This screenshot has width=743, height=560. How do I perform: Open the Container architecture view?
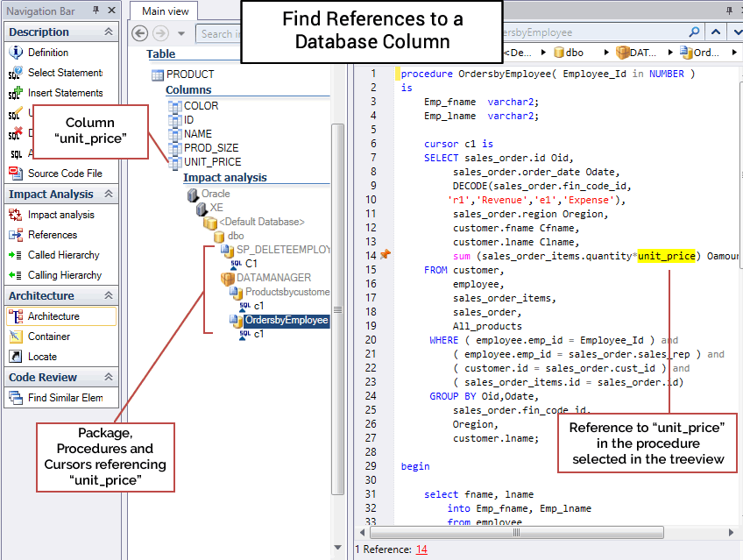[48, 337]
